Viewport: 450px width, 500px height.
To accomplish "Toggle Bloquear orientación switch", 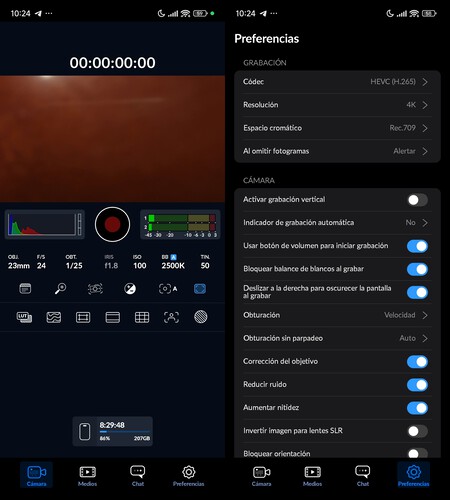I will [x=417, y=453].
